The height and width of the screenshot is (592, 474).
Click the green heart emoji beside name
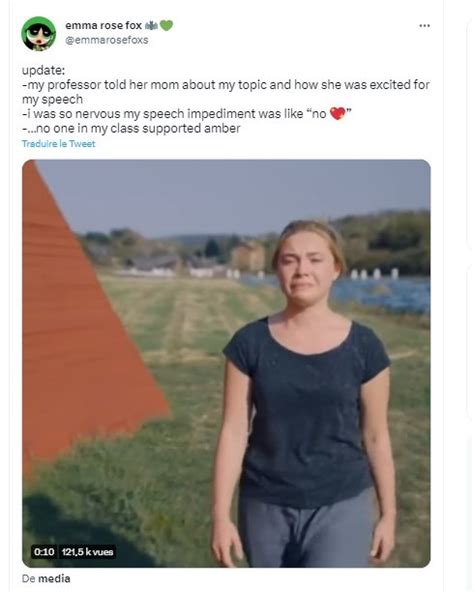point(166,25)
